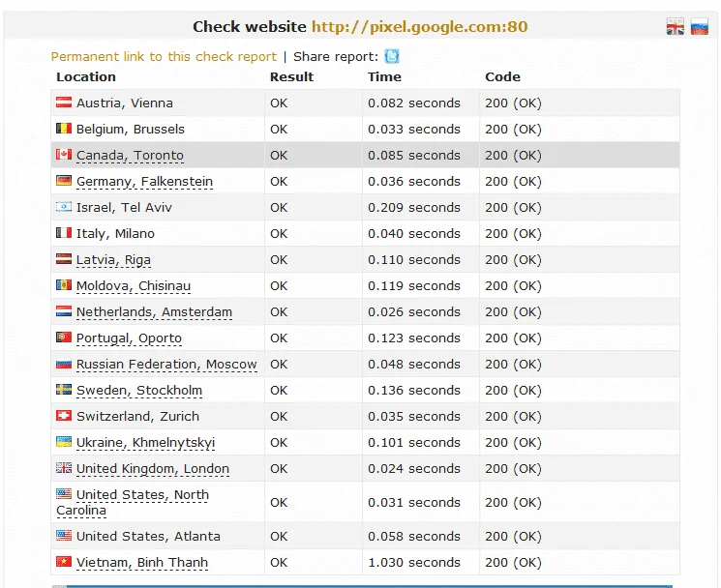This screenshot has height=588, width=721.
Task: Click the 200 (OK) code in Austria row
Action: pos(513,103)
